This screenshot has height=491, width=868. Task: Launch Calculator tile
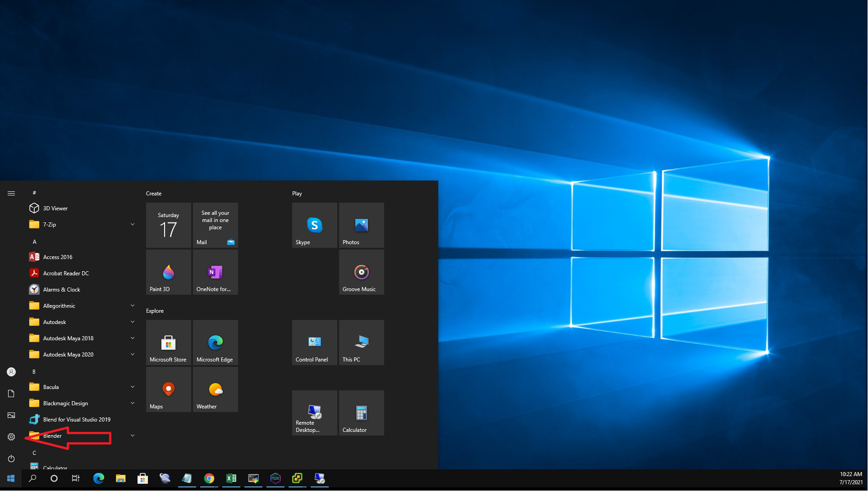coord(361,413)
